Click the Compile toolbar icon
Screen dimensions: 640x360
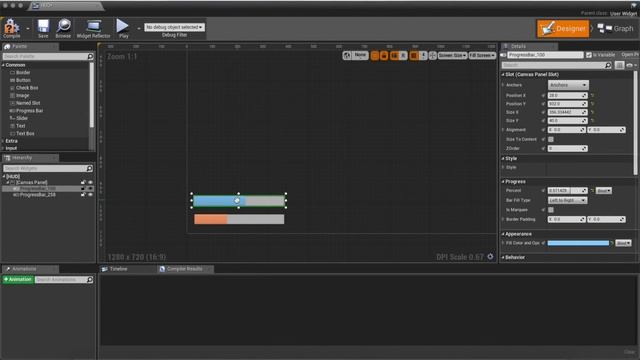11,28
